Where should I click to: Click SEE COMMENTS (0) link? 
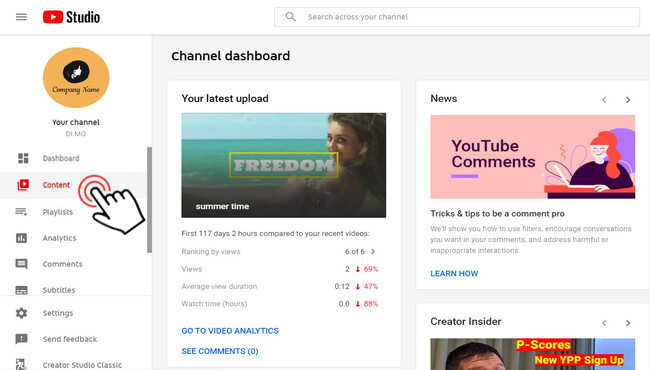(220, 351)
